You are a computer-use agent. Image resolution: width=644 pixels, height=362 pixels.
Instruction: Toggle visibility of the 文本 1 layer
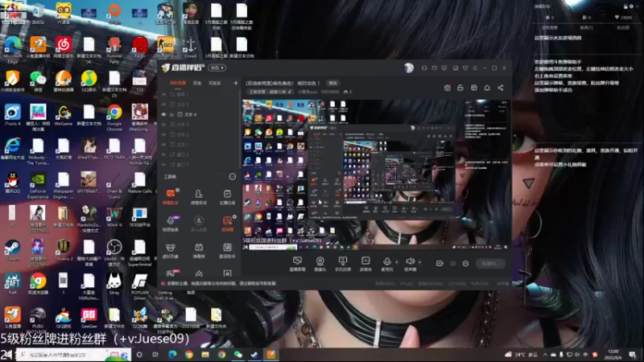point(164,145)
